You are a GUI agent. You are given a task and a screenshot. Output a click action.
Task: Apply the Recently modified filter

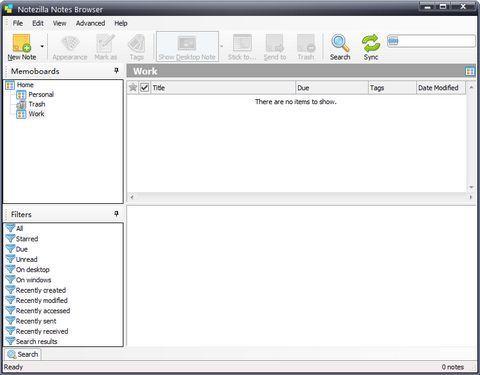coord(37,301)
